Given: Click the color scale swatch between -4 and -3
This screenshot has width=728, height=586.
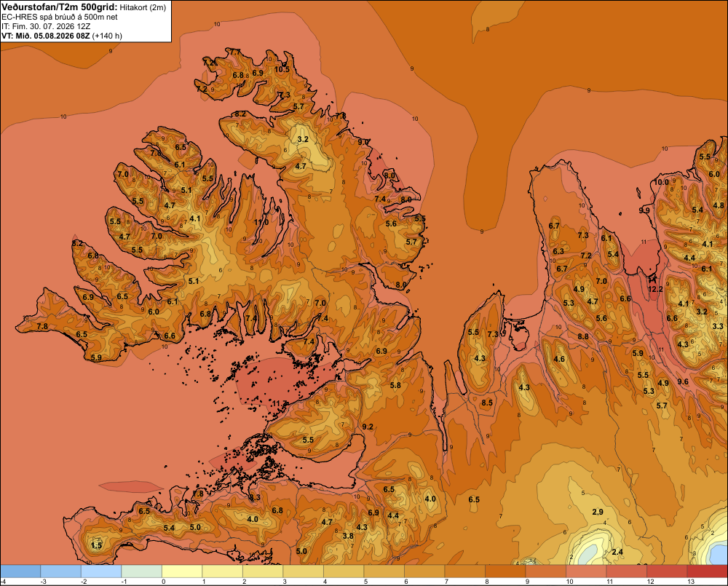Looking at the screenshot, I should (20, 571).
